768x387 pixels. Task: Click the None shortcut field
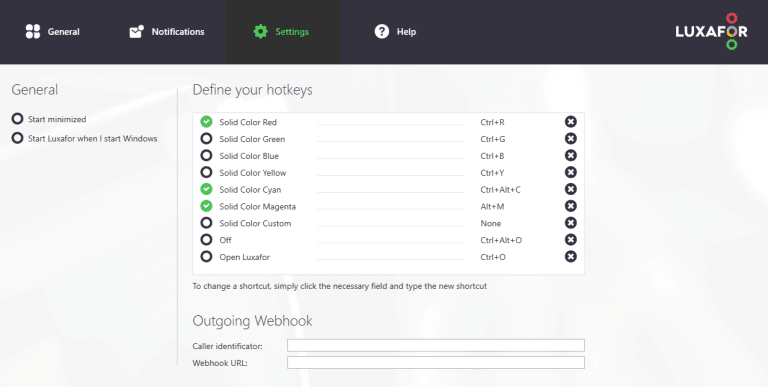[x=491, y=223]
